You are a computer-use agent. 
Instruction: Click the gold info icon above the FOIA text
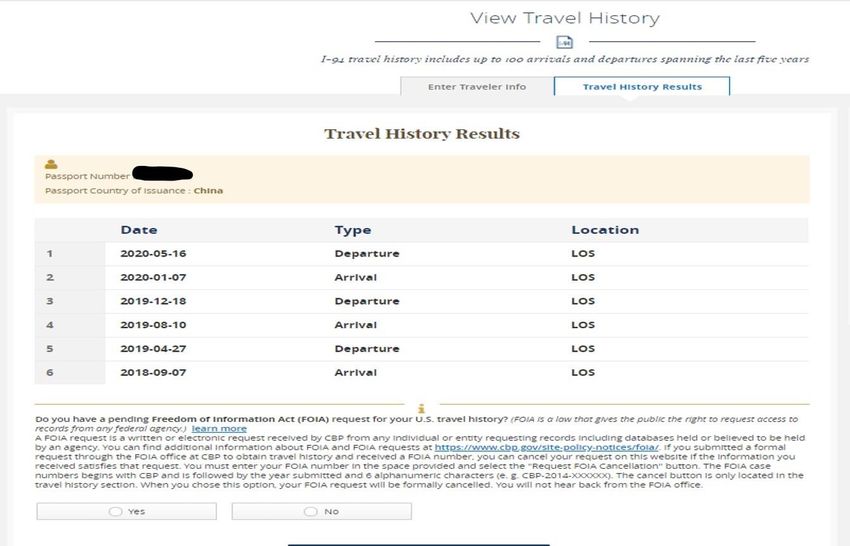tap(421, 408)
